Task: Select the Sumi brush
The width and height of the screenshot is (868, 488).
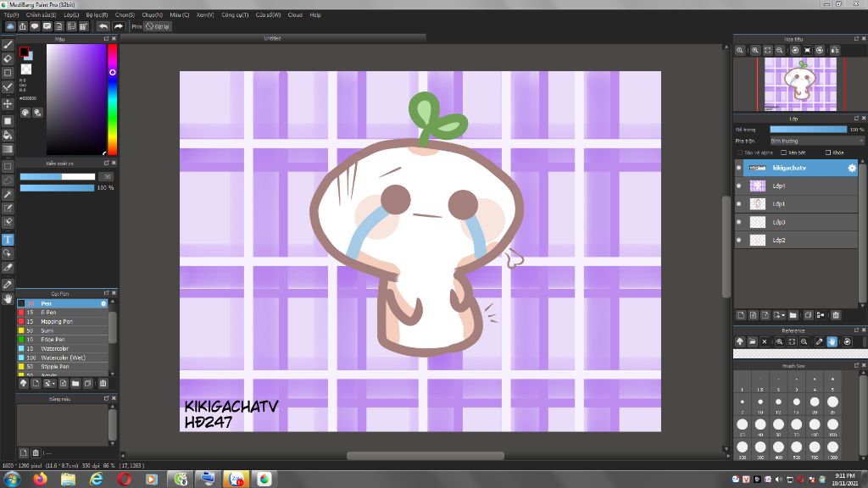Action: [63, 331]
